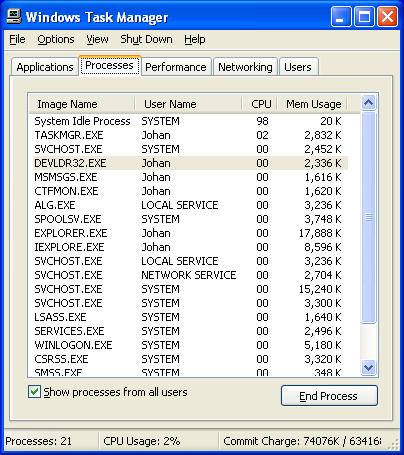Click the Task Manager title bar icon
Image resolution: width=404 pixels, height=455 pixels.
tap(14, 16)
